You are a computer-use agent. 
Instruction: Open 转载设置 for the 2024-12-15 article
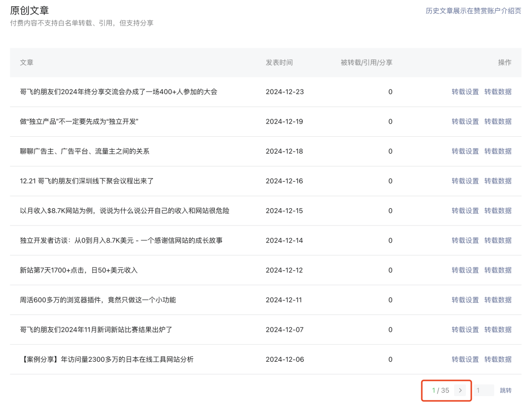[465, 211]
